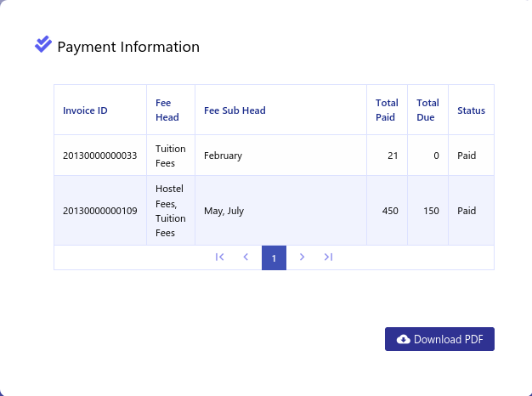Sort by Total Paid column header
532x396 pixels.
pyautogui.click(x=387, y=110)
